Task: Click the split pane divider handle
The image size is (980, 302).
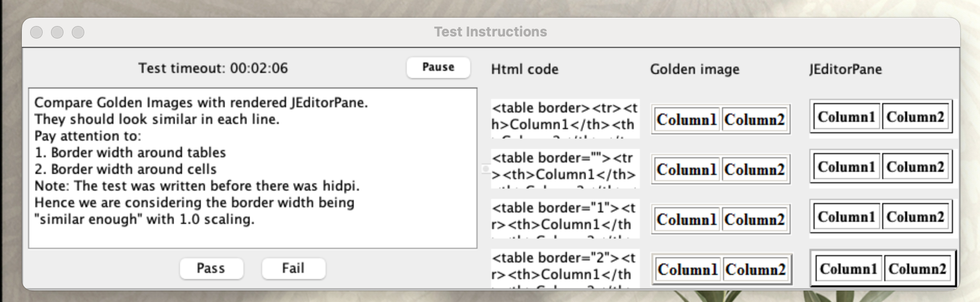Action: (x=485, y=169)
